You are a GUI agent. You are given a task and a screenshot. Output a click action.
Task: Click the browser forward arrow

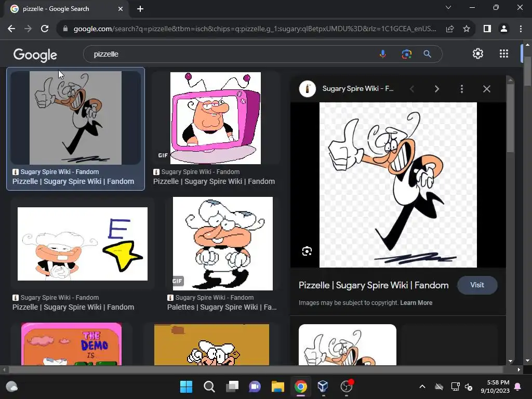click(x=28, y=29)
